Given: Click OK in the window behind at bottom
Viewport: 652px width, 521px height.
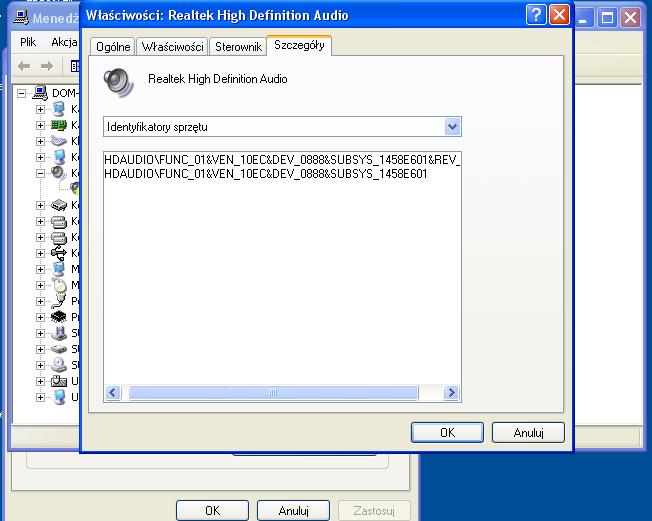Looking at the screenshot, I should pyautogui.click(x=212, y=510).
